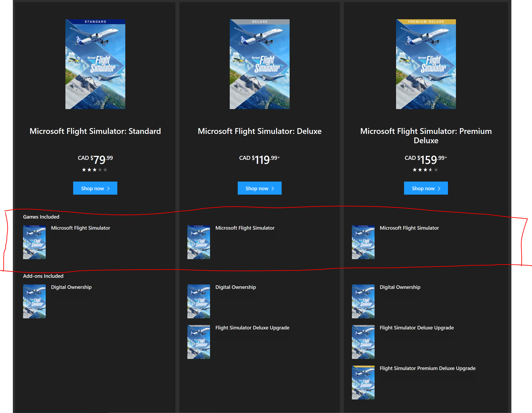Open Flight Simulator Deluxe Upgrade in Deluxe column
The width and height of the screenshot is (532, 413).
pyautogui.click(x=252, y=327)
